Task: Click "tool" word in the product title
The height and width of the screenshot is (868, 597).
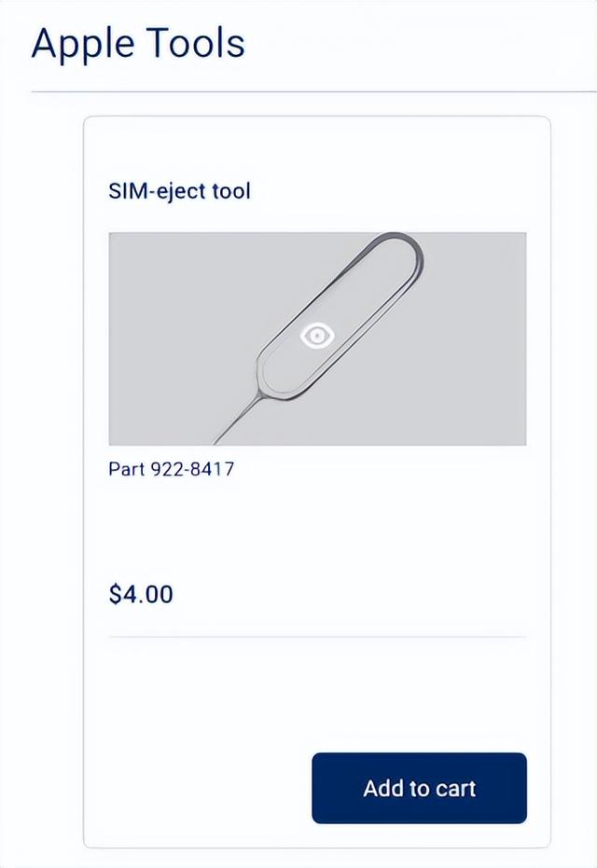Action: [230, 191]
